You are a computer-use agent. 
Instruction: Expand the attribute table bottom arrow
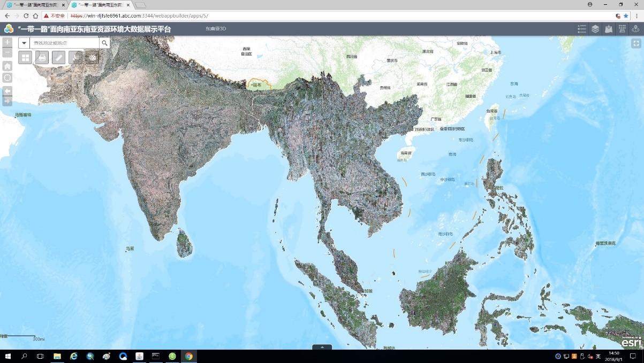(322, 347)
